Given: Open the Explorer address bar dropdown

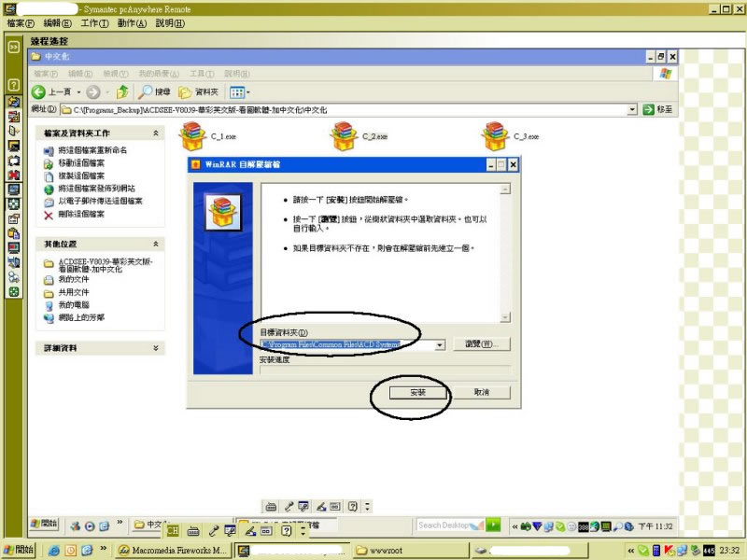Looking at the screenshot, I should [632, 109].
